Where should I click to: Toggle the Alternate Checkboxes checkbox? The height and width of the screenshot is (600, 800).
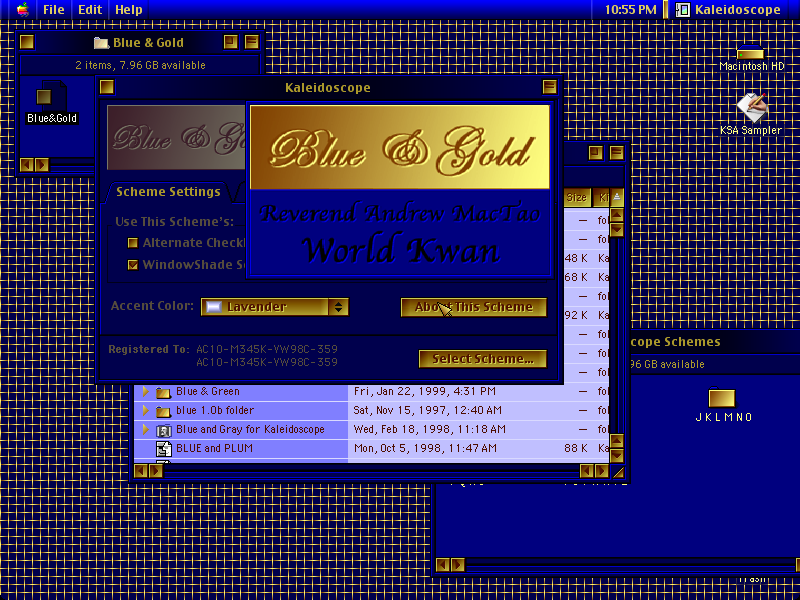pos(133,243)
